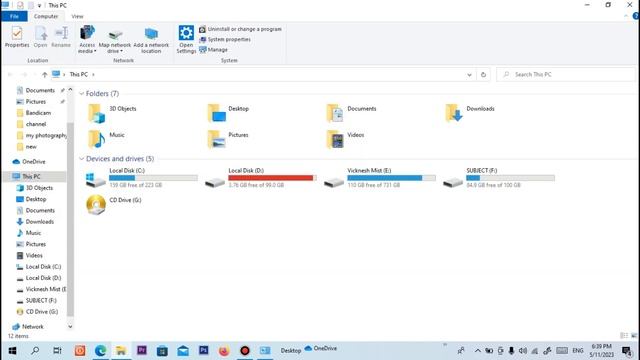Open Settings from the ribbon
The width and height of the screenshot is (640, 360).
point(186,39)
